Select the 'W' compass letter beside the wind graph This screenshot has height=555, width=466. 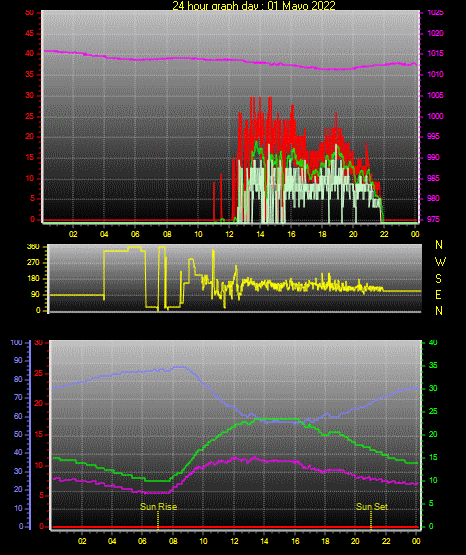(440, 262)
